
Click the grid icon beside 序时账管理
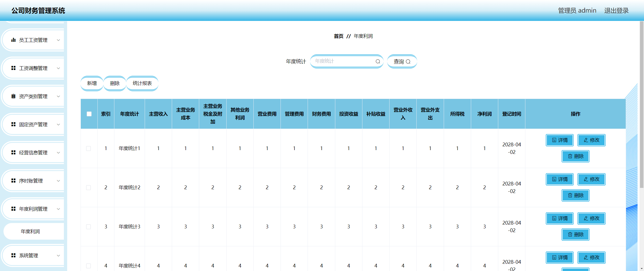(x=13, y=181)
